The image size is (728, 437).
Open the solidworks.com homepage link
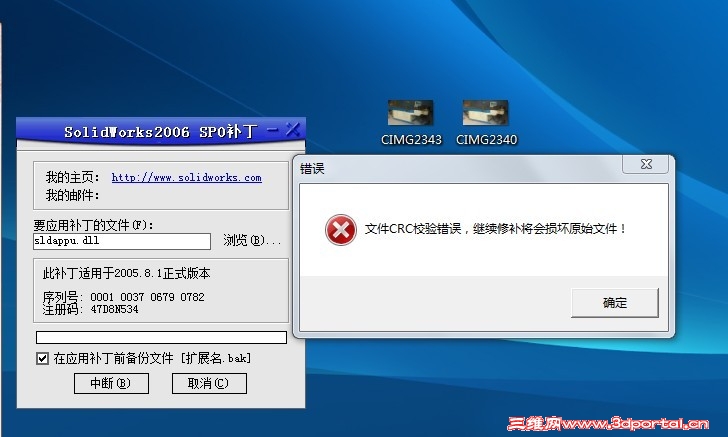point(187,177)
